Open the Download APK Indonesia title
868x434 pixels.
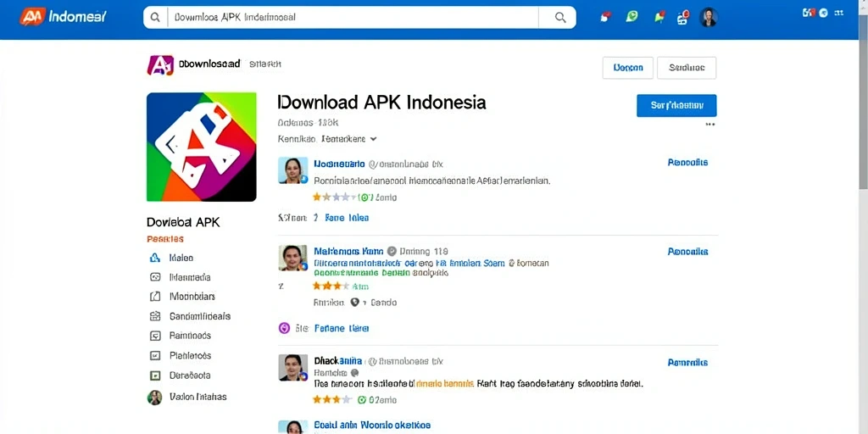(x=381, y=103)
